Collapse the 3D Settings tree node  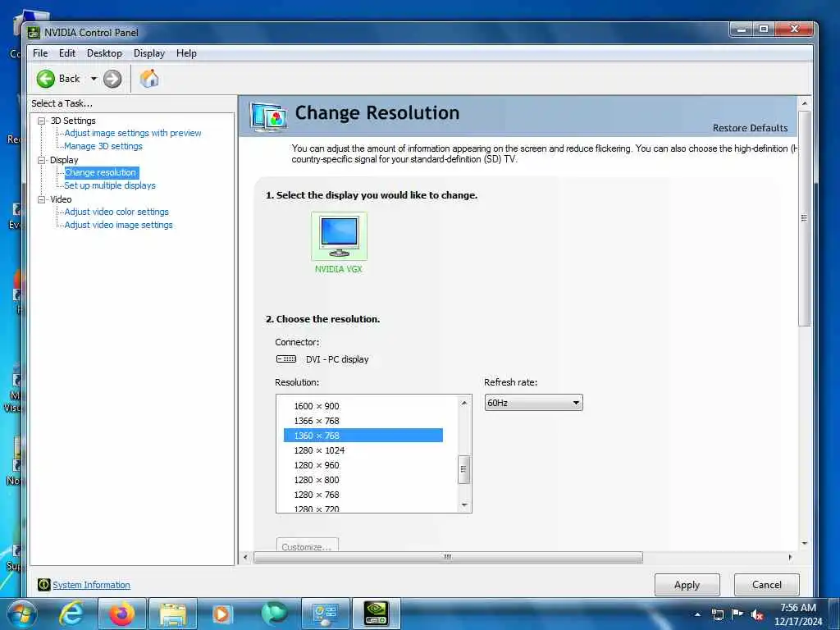[x=41, y=121]
